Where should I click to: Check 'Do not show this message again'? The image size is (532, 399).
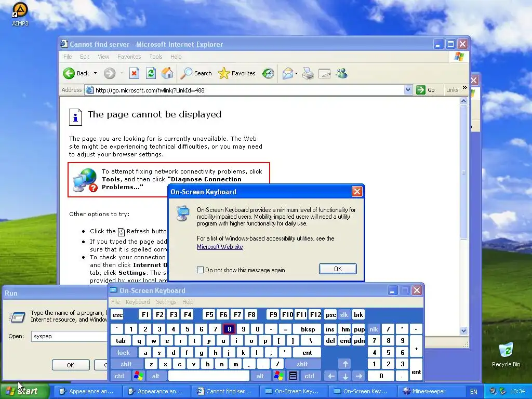201,270
